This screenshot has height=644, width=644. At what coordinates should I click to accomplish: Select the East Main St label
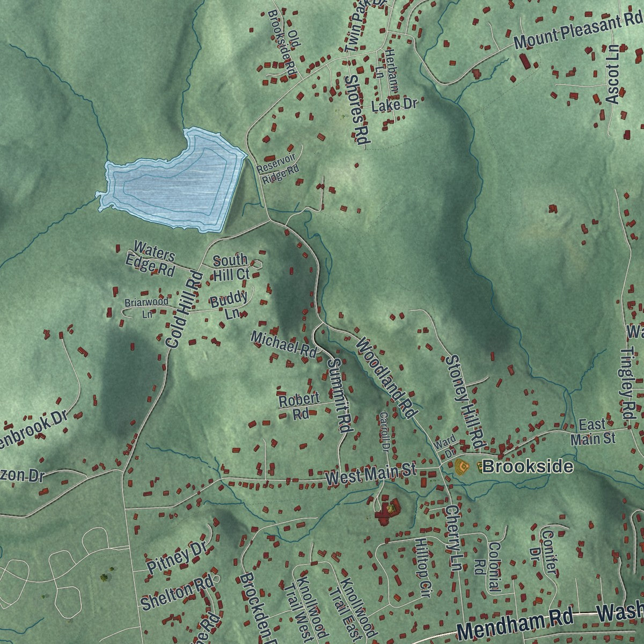click(592, 432)
